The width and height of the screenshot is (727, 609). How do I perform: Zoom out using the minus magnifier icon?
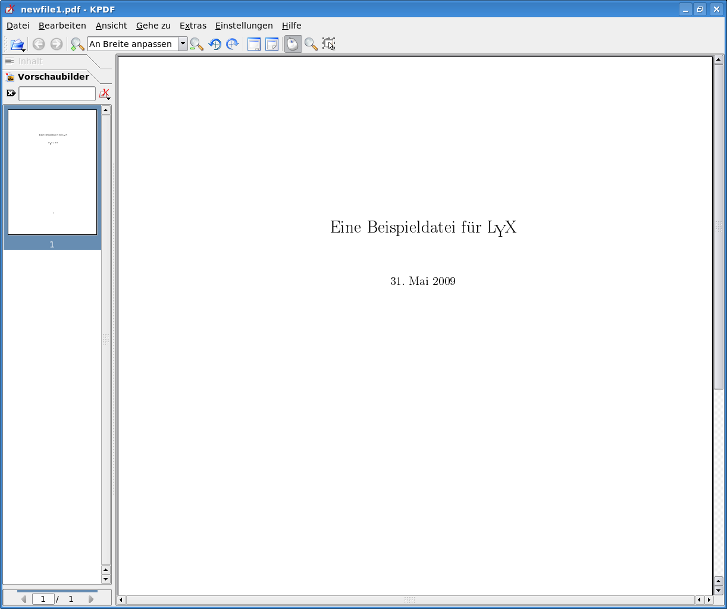197,44
